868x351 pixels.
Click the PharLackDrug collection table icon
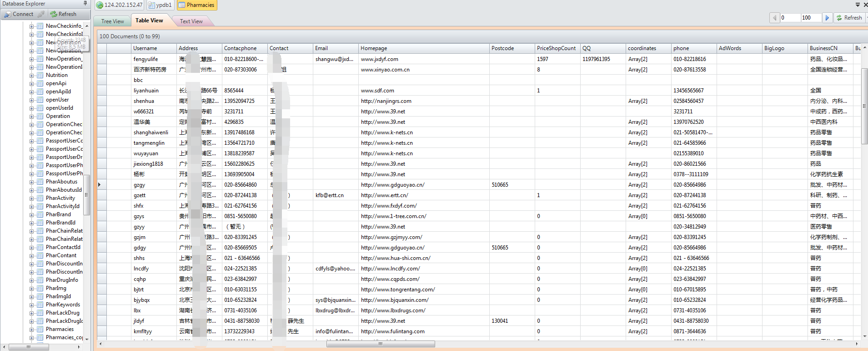(40, 313)
